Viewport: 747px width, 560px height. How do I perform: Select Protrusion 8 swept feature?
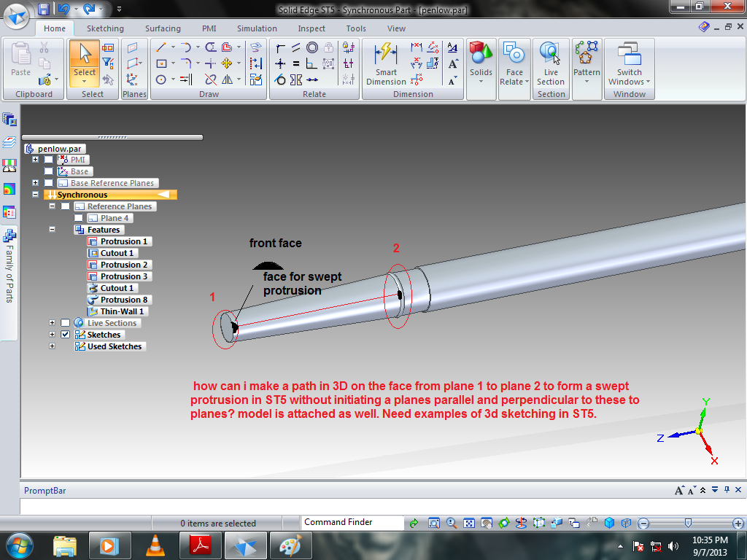[x=119, y=300]
